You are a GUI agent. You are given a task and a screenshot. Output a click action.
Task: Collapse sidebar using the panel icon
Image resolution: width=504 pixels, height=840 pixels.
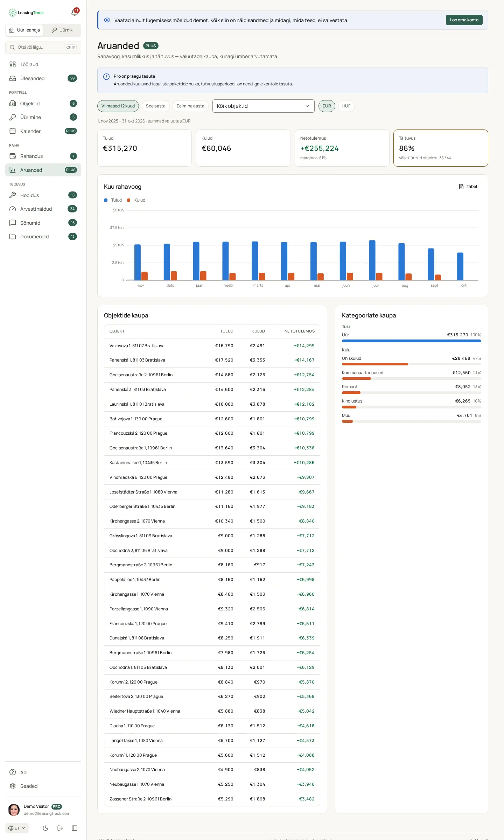pos(75,828)
